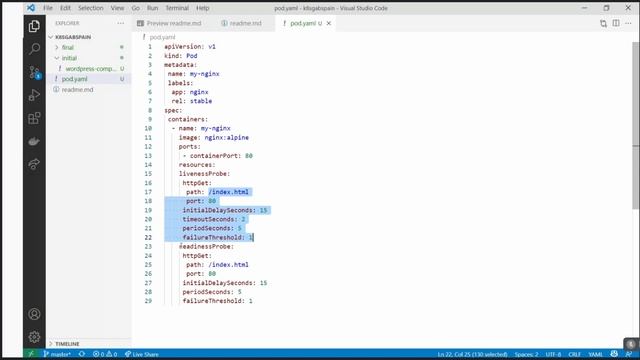
Task: Click VS Code logo icon in title bar
Action: pos(31,8)
